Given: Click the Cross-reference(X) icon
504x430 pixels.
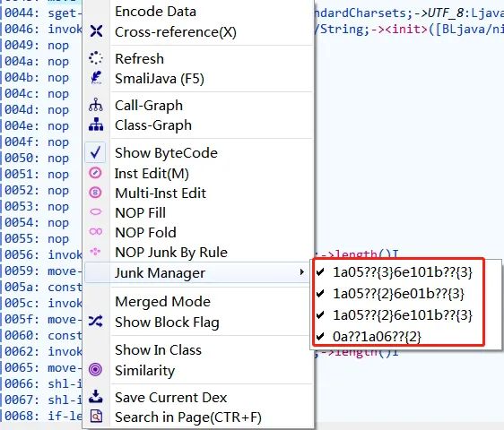Looking at the screenshot, I should point(96,31).
